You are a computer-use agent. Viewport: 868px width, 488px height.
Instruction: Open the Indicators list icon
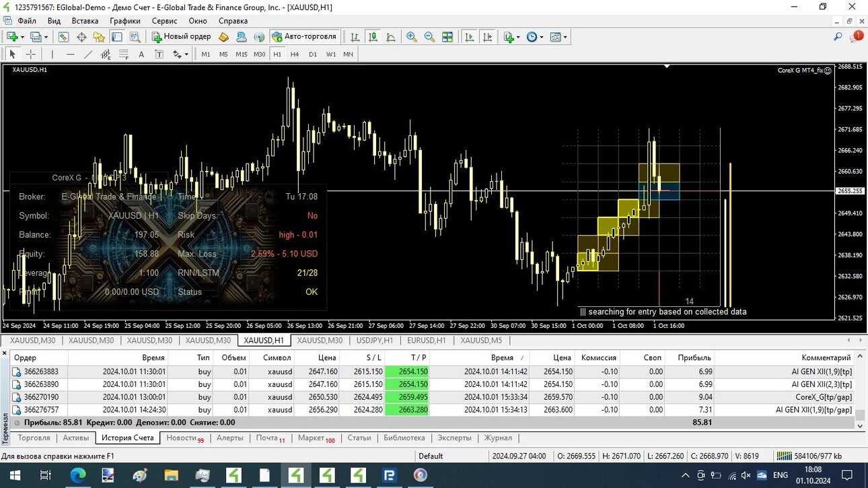click(x=509, y=37)
